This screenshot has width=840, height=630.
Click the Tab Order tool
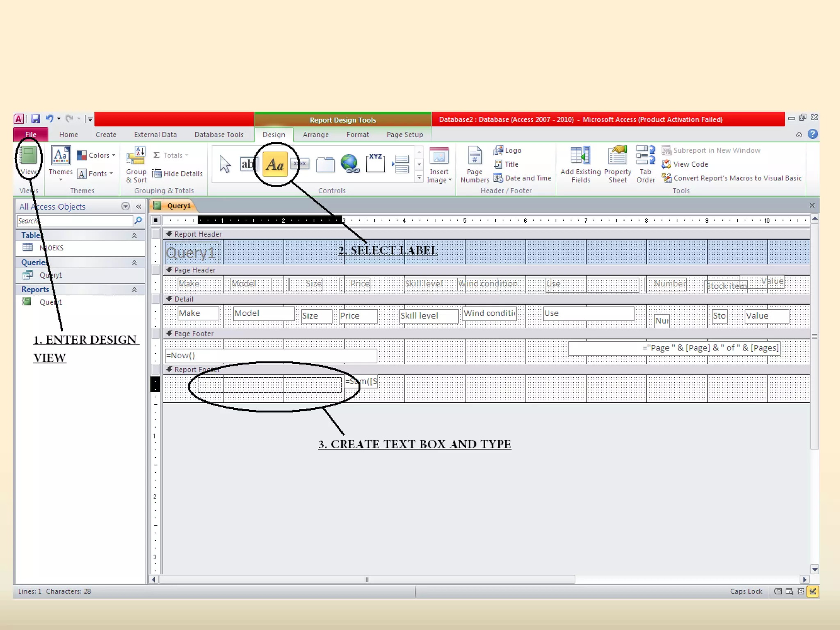point(646,164)
